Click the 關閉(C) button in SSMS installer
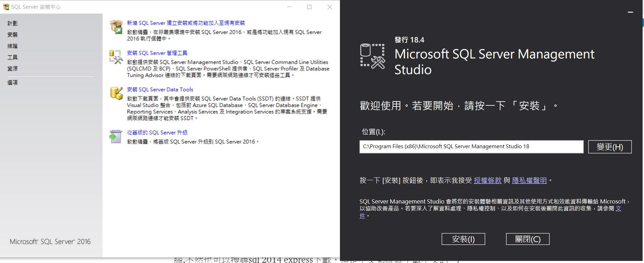Viewport: 644px width, 263px height. click(528, 239)
